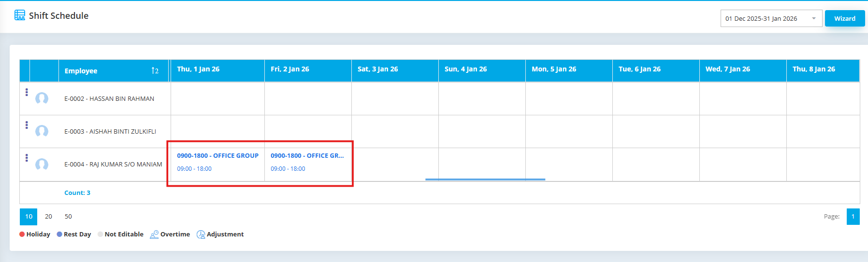Click the Mon, 5 Jan 26 column header
Screen dimensions: 868x262
[x=569, y=70]
